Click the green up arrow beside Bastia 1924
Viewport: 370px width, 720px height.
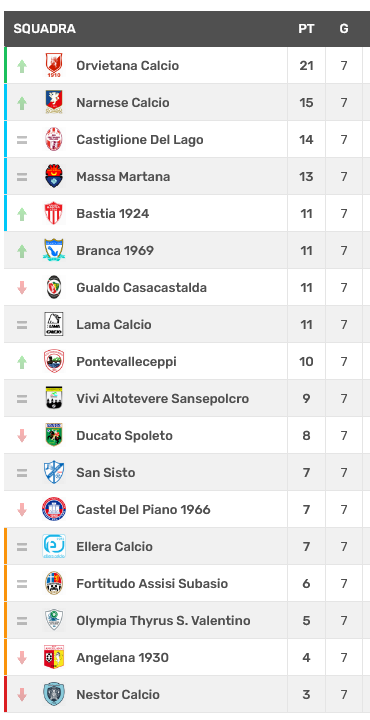pyautogui.click(x=22, y=214)
